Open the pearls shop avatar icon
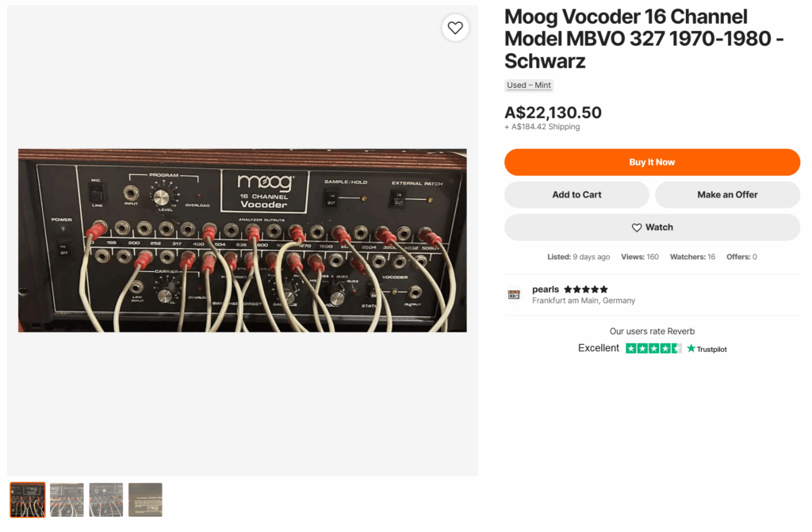The image size is (812, 532). tap(514, 294)
